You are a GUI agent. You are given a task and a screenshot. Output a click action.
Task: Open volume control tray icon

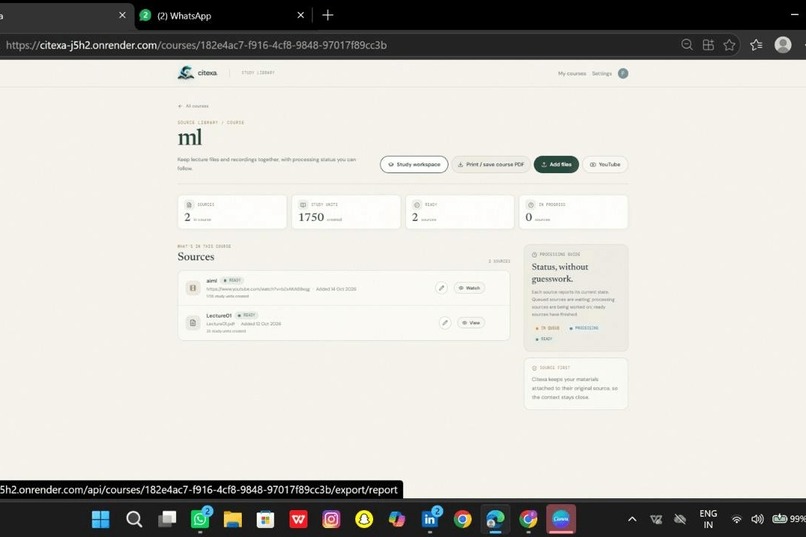757,519
